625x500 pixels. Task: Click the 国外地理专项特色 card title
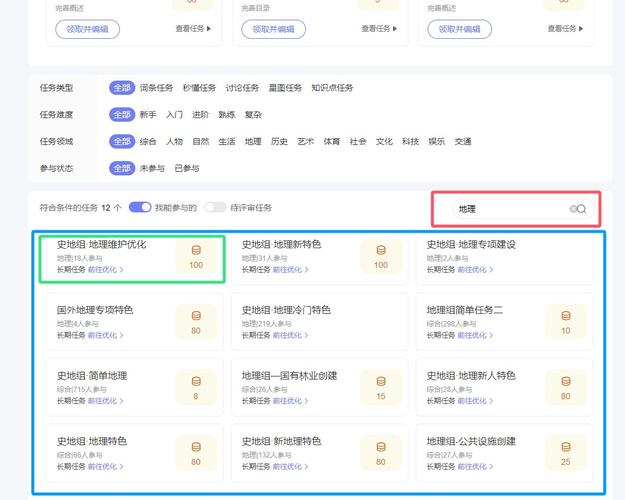(95, 310)
